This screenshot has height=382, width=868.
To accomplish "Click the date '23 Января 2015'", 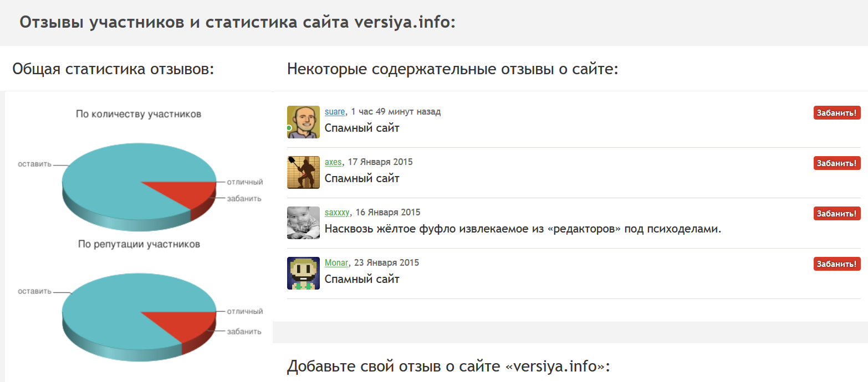I will click(386, 263).
